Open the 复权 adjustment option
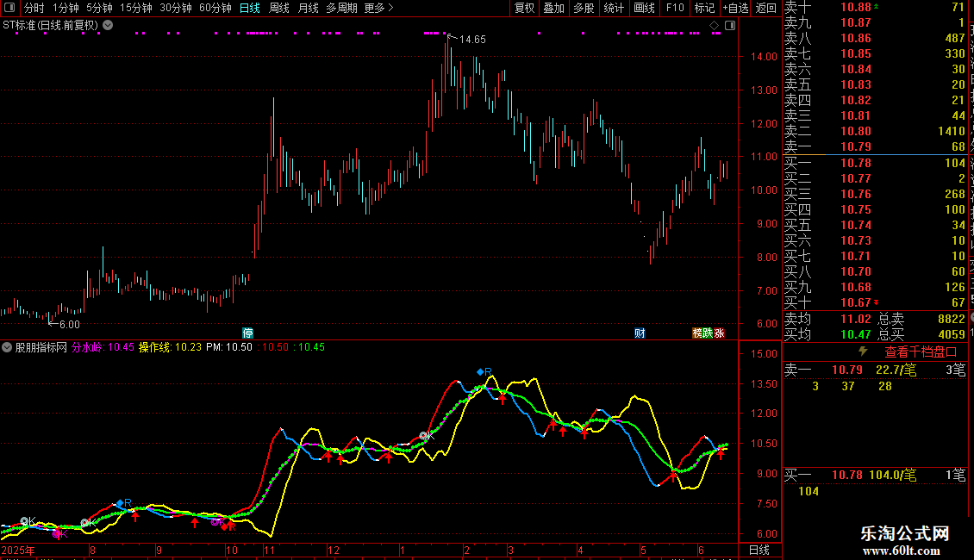Screen dimensions: 974x560 524,8
